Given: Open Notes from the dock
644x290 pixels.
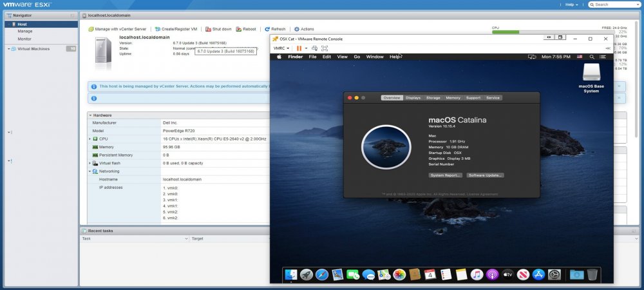Looking at the screenshot, I should coord(461,275).
